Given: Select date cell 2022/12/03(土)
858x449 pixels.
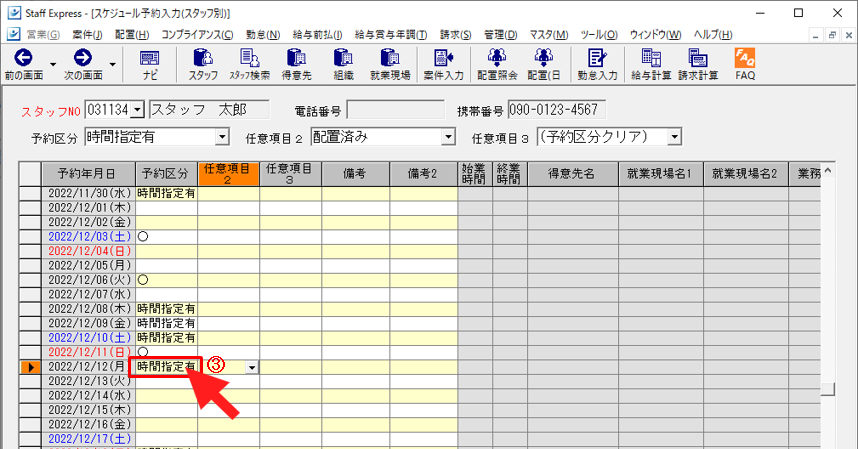Looking at the screenshot, I should coord(89,237).
